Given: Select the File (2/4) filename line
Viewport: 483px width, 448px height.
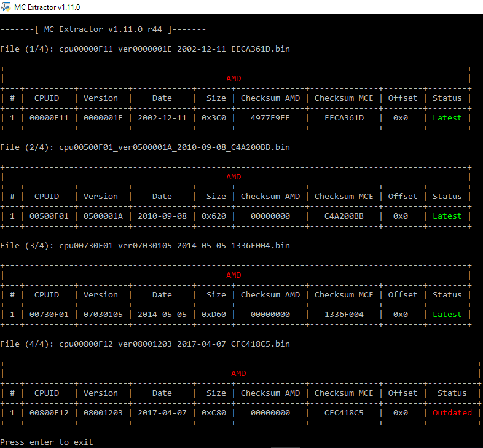Looking at the screenshot, I should (x=145, y=147).
